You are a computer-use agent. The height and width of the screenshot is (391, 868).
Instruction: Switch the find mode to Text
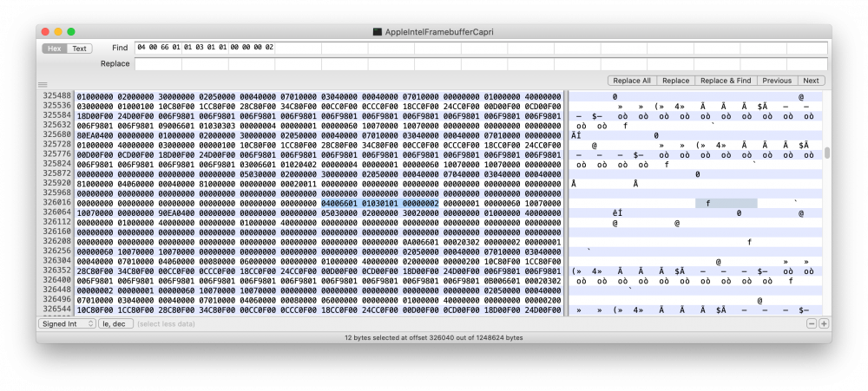pos(79,49)
